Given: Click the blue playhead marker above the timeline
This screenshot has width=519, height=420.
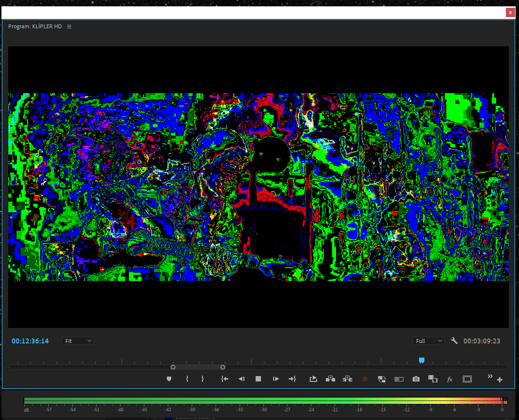Looking at the screenshot, I should 421,360.
